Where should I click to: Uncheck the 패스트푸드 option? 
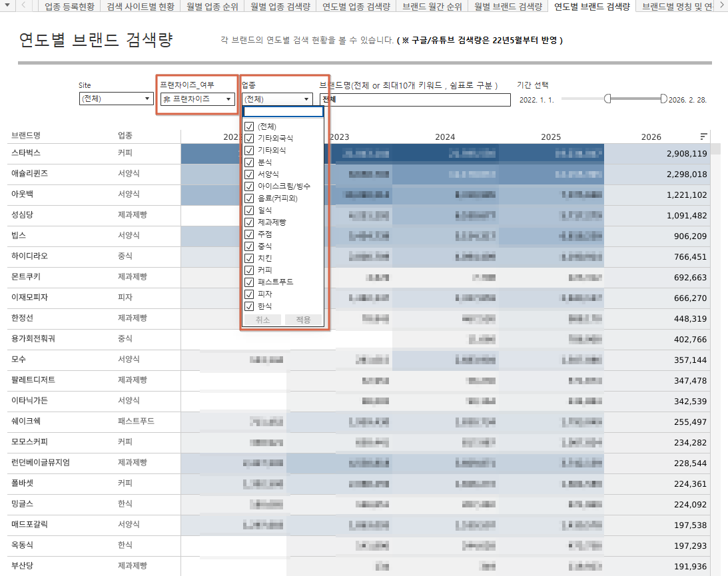[249, 282]
